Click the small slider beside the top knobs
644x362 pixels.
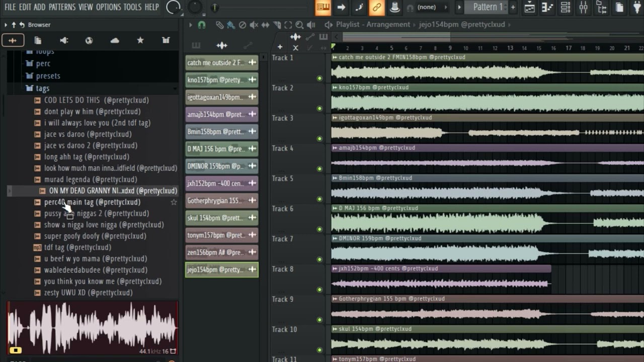click(214, 8)
